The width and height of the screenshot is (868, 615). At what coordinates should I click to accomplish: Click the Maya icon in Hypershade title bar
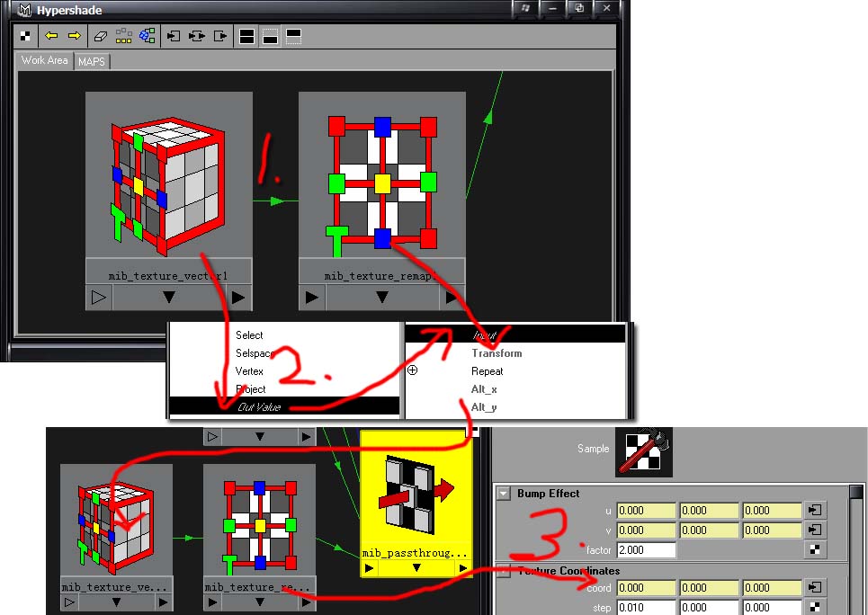coord(25,10)
